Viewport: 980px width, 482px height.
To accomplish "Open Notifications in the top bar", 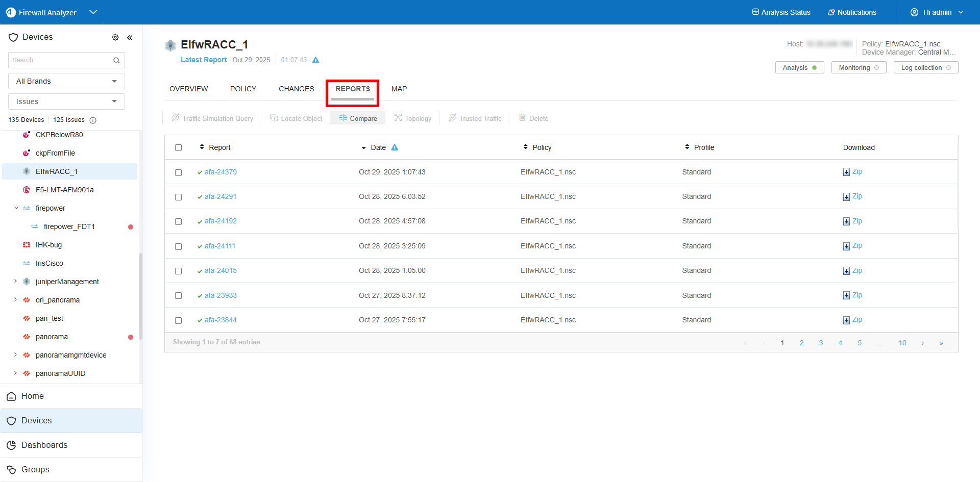I will (x=852, y=12).
